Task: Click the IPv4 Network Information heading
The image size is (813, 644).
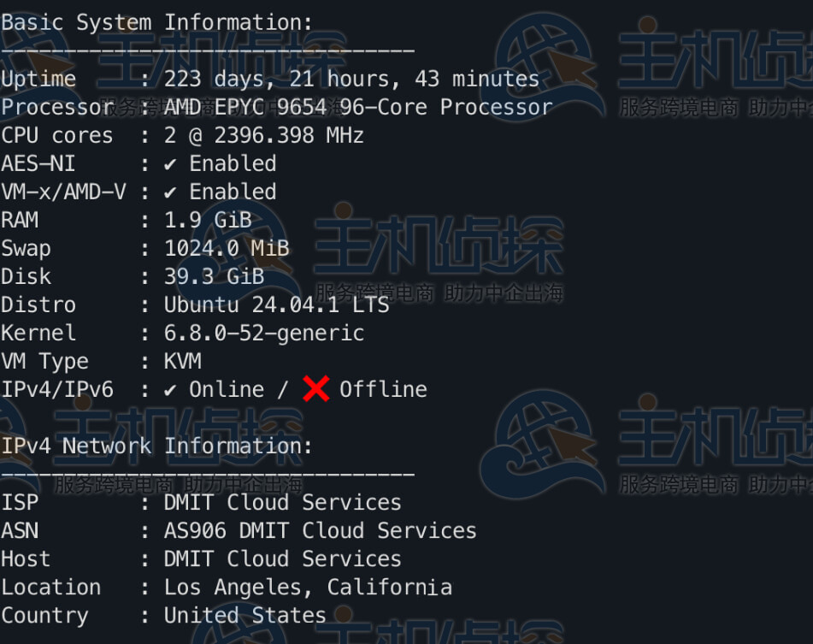Action: coord(156,446)
